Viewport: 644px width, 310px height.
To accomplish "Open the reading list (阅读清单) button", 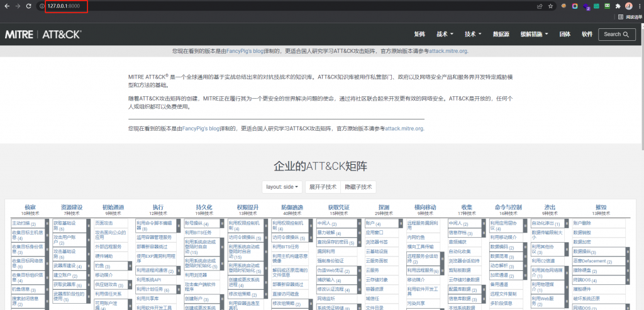I will pos(630,17).
